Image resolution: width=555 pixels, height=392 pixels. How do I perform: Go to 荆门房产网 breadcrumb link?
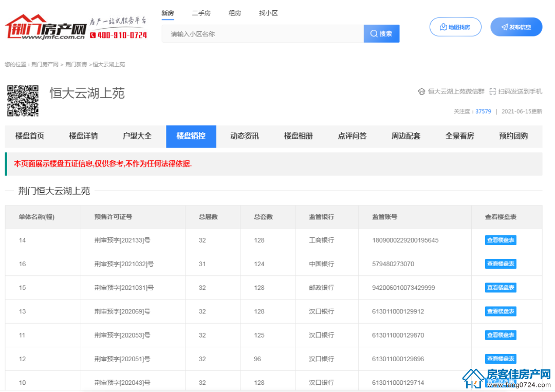(45, 64)
